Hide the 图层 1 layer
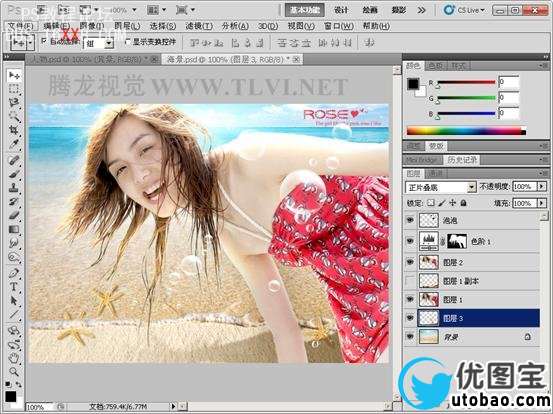Viewport: 553px width, 414px height. tap(410, 299)
